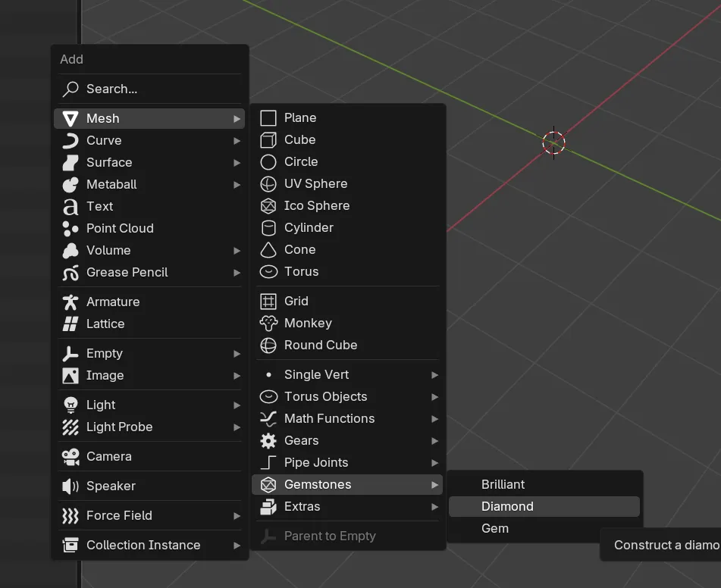Choose Gem from the Gemstones list

coord(495,529)
